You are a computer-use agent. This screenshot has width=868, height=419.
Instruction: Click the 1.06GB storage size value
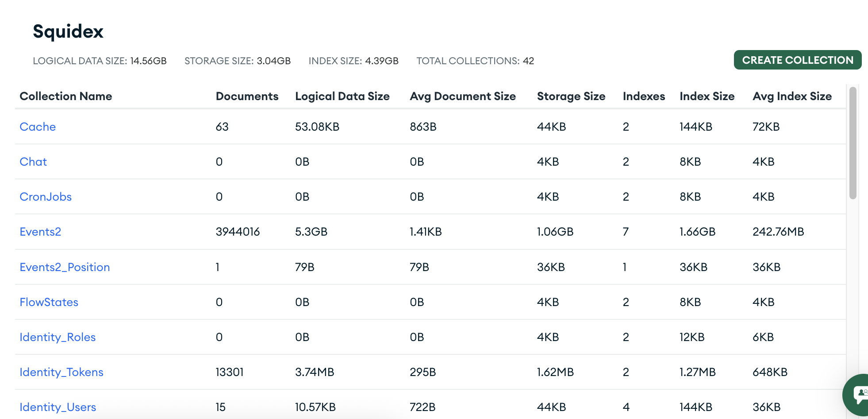tap(555, 232)
